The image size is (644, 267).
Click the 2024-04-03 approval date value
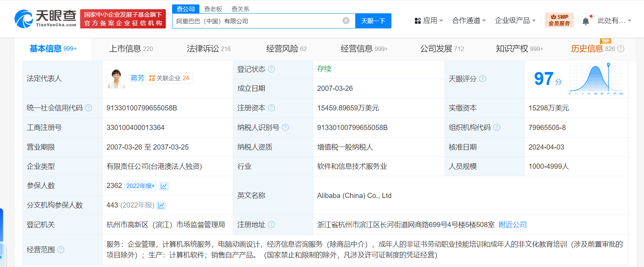[x=547, y=147]
